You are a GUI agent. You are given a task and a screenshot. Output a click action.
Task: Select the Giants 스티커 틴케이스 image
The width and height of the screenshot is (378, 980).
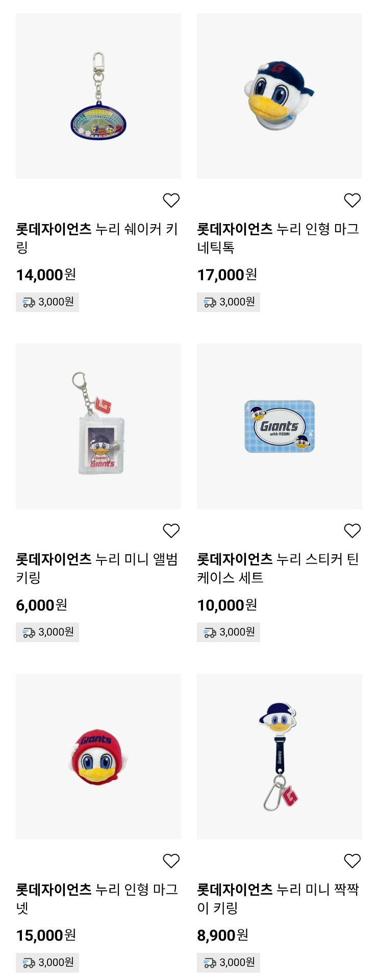click(280, 426)
